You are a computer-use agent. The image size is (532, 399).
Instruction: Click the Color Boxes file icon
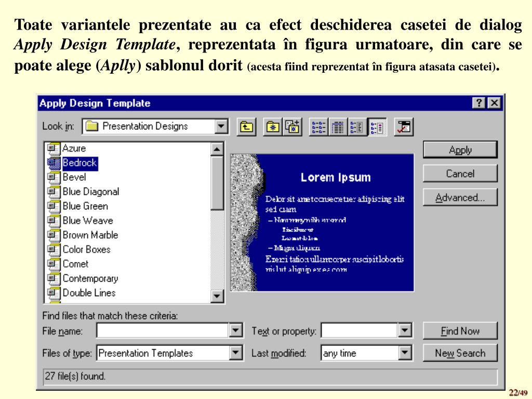click(x=54, y=250)
